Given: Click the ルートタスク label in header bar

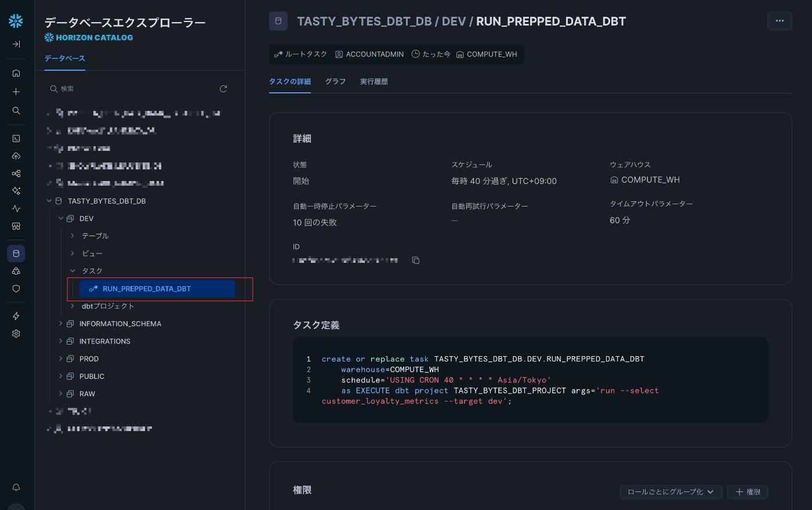Looking at the screenshot, I should pos(301,55).
